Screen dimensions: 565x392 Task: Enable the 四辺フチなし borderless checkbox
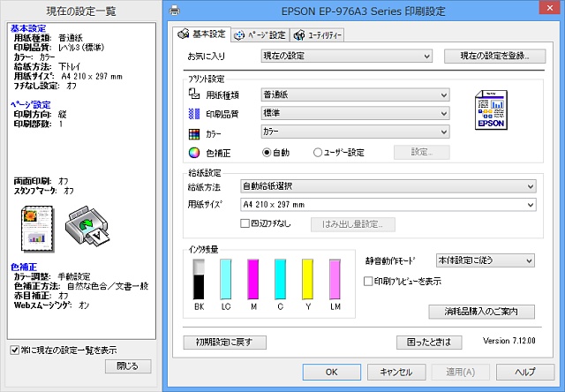[245, 223]
